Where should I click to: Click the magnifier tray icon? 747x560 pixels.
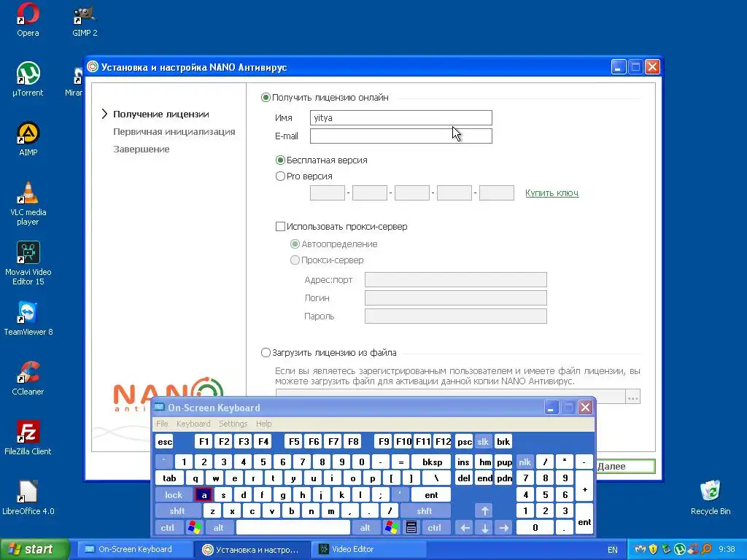coord(705,549)
